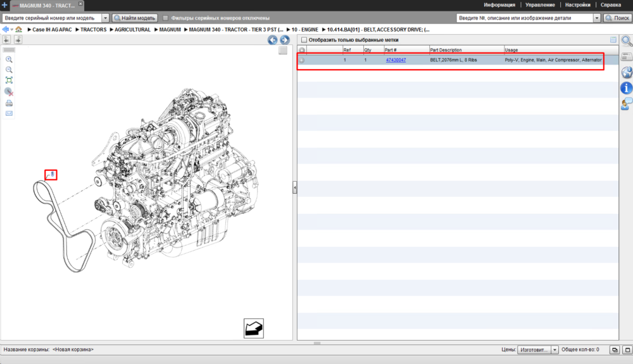
Task: Open the Информация menu
Action: [499, 5]
